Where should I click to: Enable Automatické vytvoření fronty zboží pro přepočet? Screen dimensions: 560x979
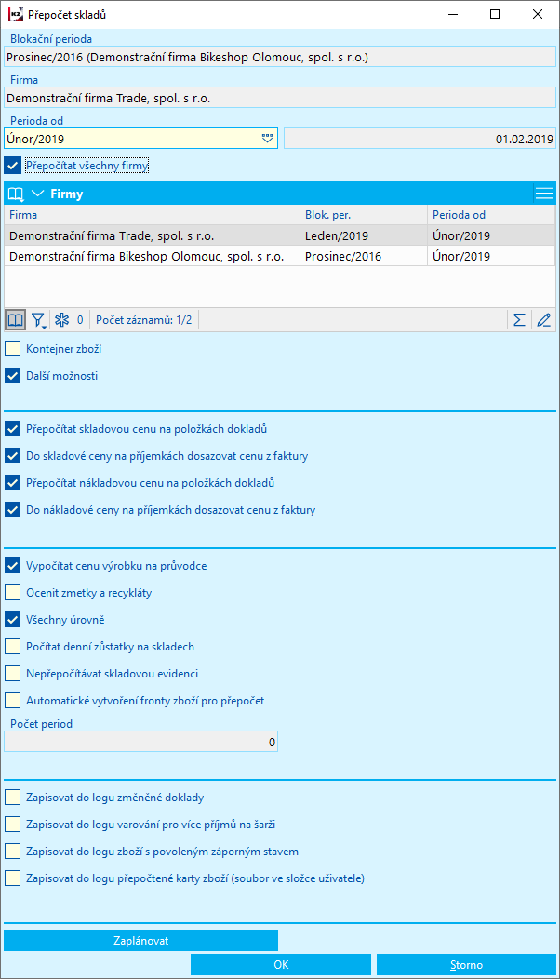pos(12,701)
